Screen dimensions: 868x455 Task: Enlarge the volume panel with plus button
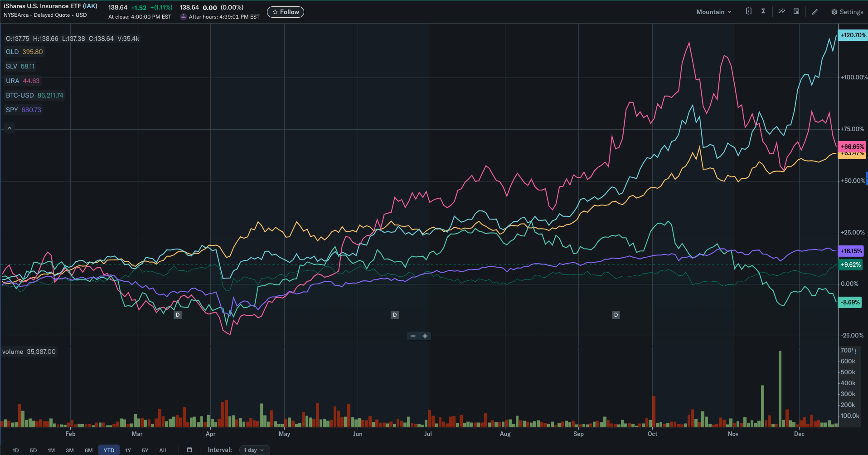[425, 336]
